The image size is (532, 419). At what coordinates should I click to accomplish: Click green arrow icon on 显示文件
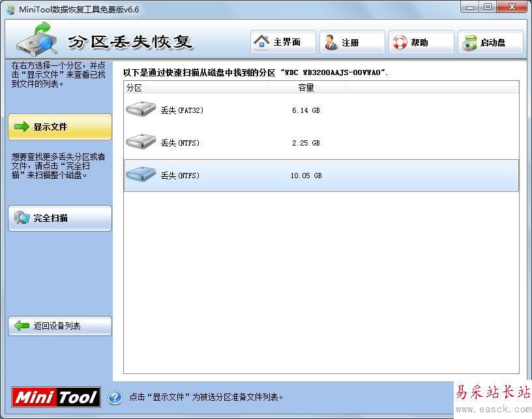coord(22,127)
